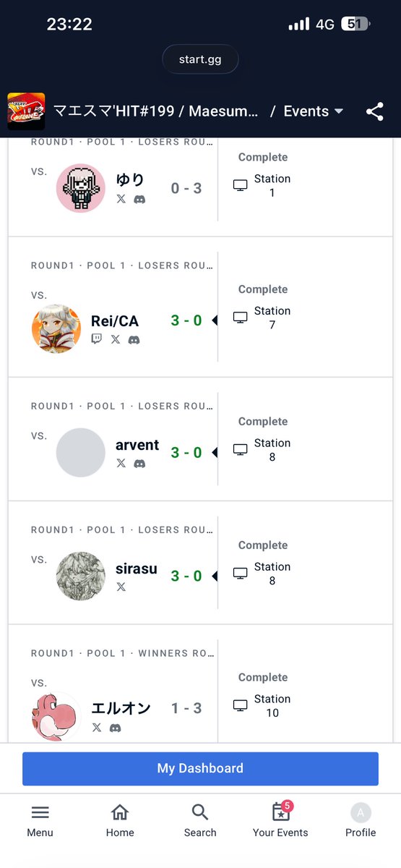Tap the start.gg address pill
401x868 pixels.
point(200,59)
